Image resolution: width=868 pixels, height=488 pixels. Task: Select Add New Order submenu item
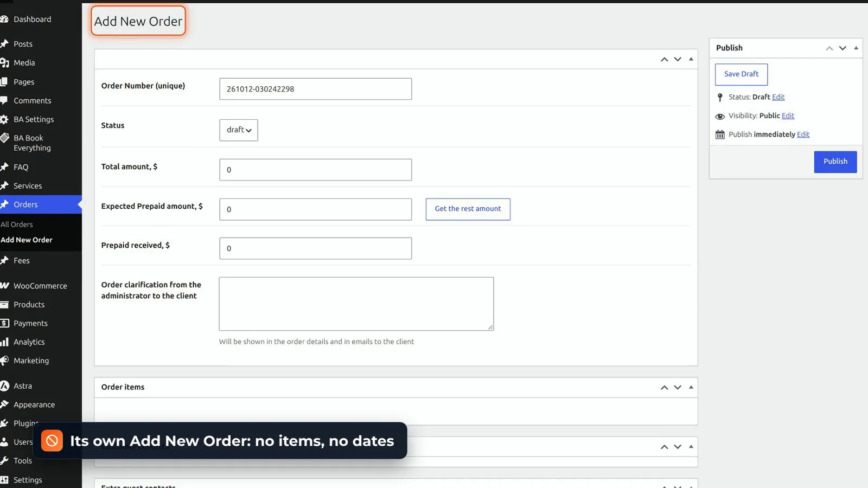point(27,240)
